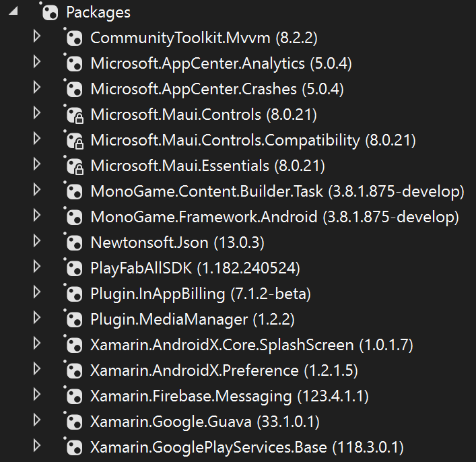Click Xamarin.GooglePlayServices.Base package icon
Viewport: 476px width, 462px height.
click(73, 447)
